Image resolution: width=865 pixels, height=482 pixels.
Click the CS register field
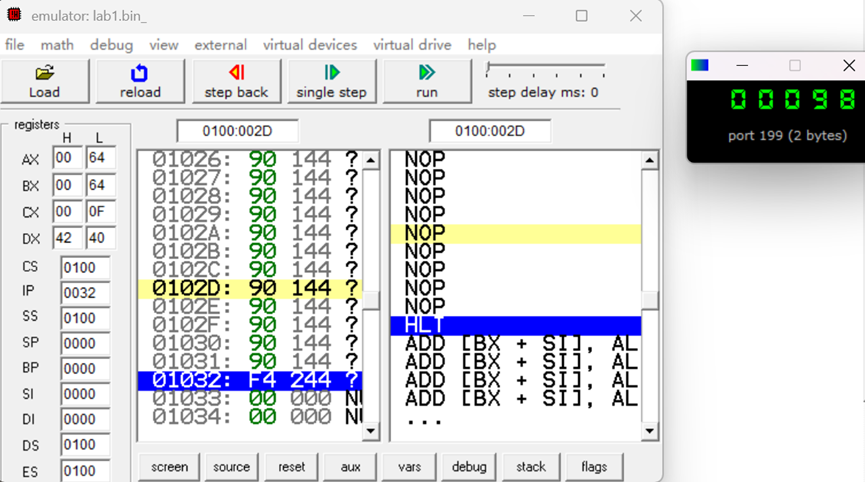coord(85,268)
